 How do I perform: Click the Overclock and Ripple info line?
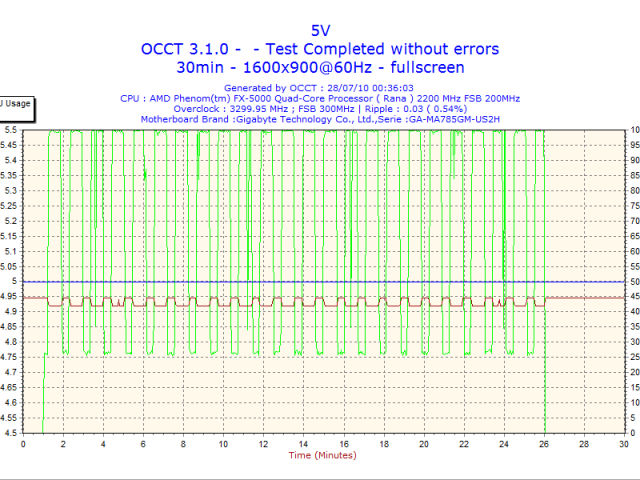pos(320,109)
